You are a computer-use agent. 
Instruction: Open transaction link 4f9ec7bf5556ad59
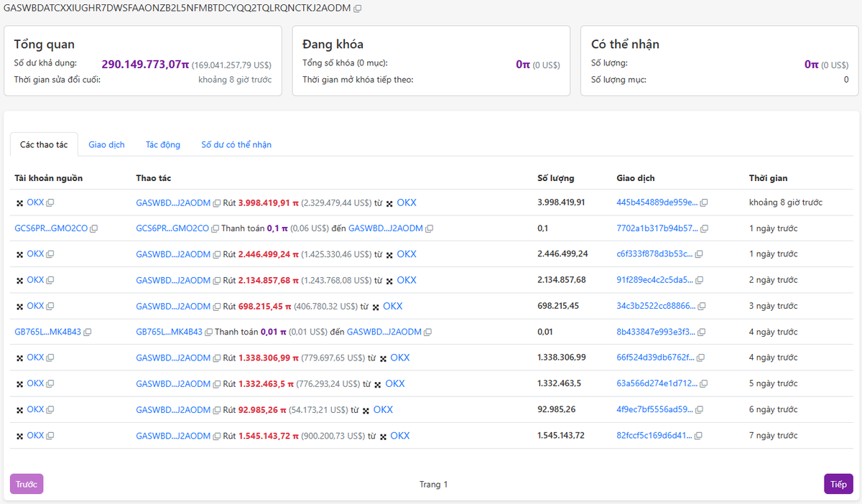[657, 410]
